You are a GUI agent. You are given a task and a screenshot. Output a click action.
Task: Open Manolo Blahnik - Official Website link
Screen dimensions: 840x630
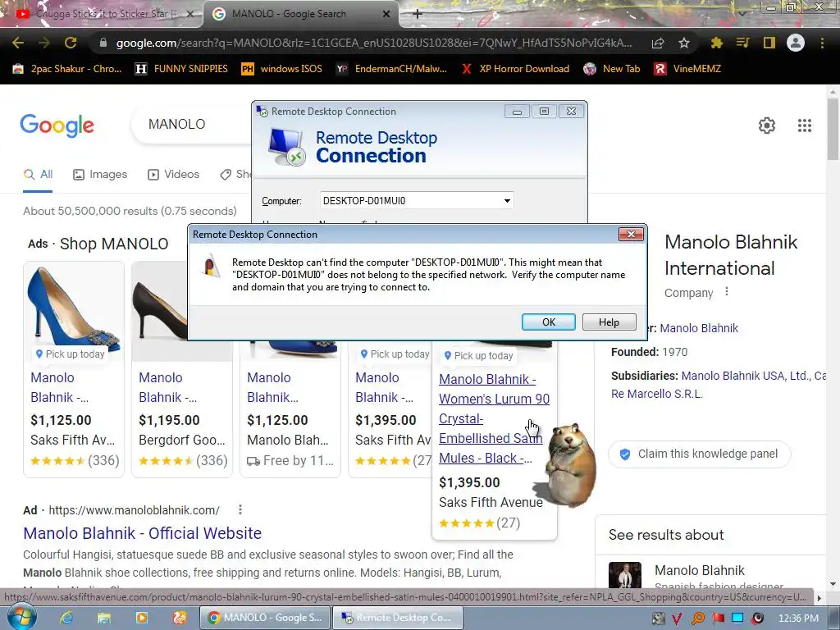[x=143, y=533]
